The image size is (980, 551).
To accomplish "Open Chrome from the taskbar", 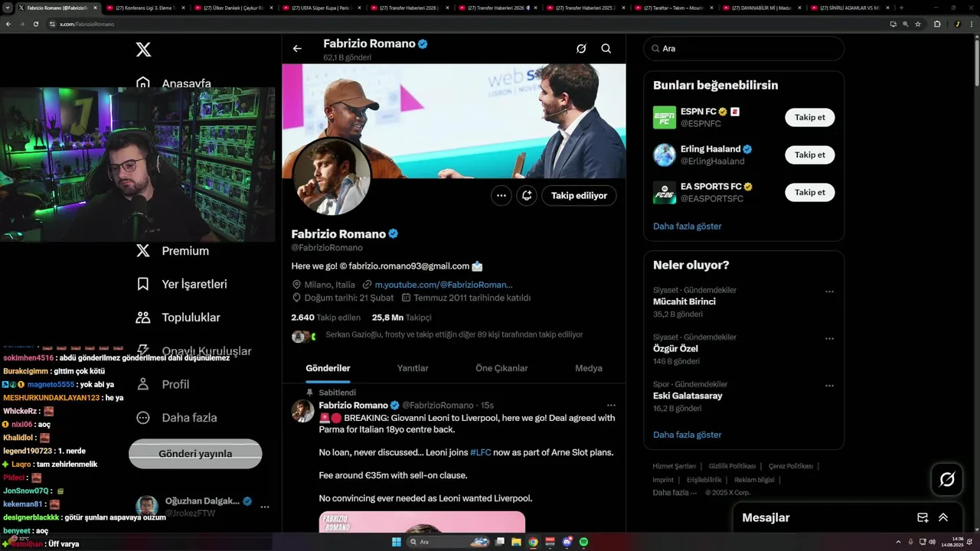I will coord(533,542).
